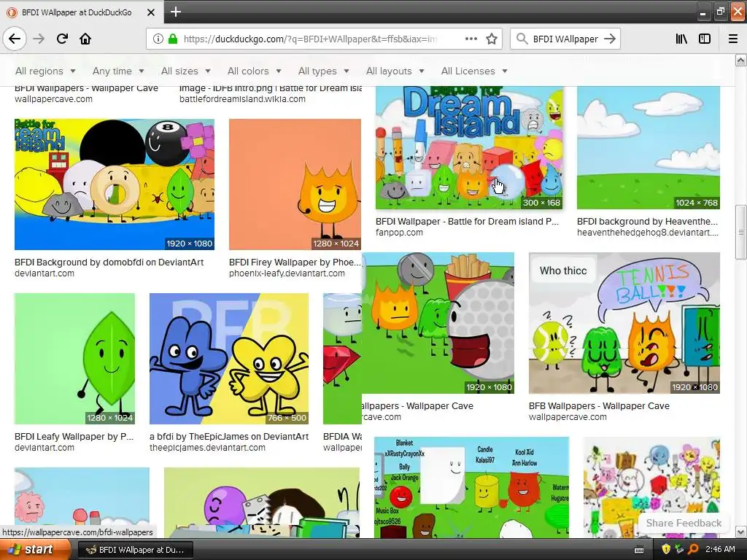Open the Windows Start menu

pos(34,550)
